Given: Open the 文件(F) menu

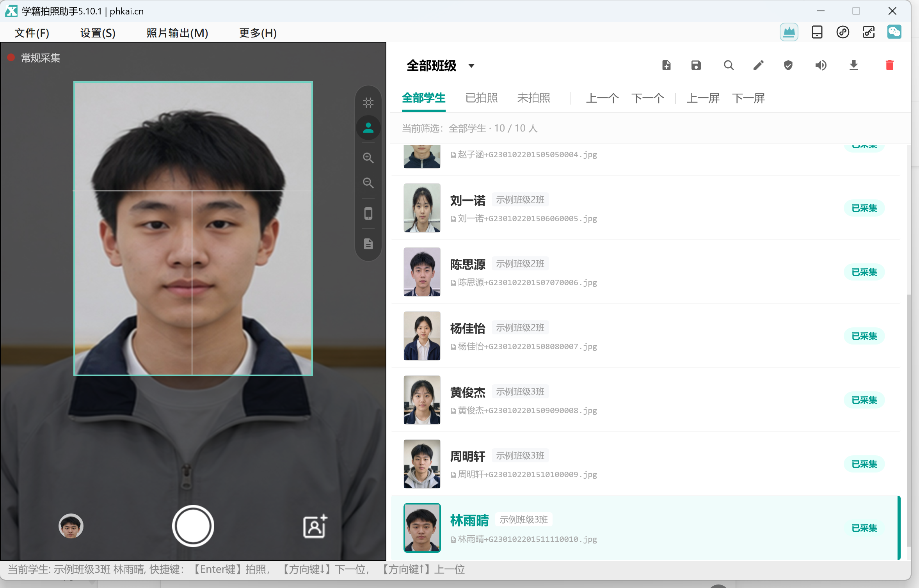Looking at the screenshot, I should tap(32, 33).
